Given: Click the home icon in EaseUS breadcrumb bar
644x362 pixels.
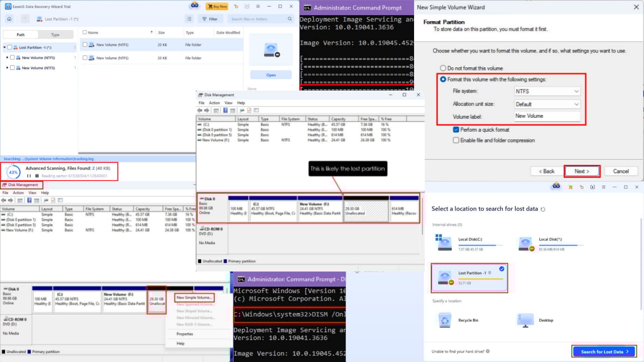Looking at the screenshot, I should tap(9, 19).
